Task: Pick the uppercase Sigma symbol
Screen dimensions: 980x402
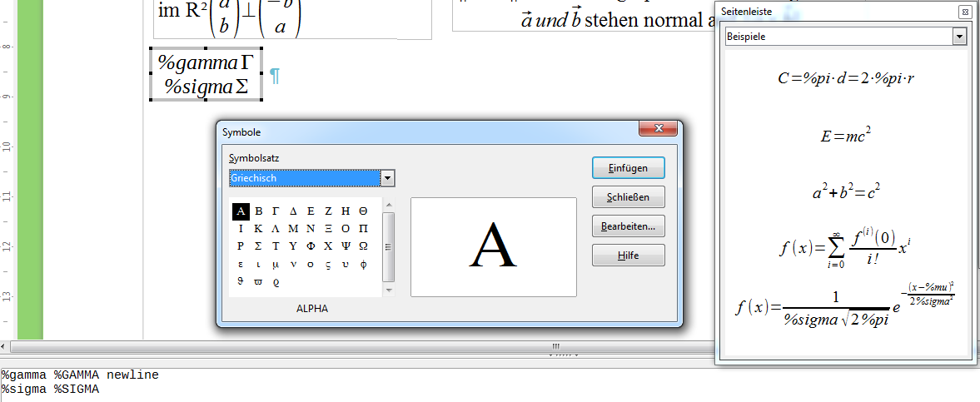Action: (x=258, y=246)
